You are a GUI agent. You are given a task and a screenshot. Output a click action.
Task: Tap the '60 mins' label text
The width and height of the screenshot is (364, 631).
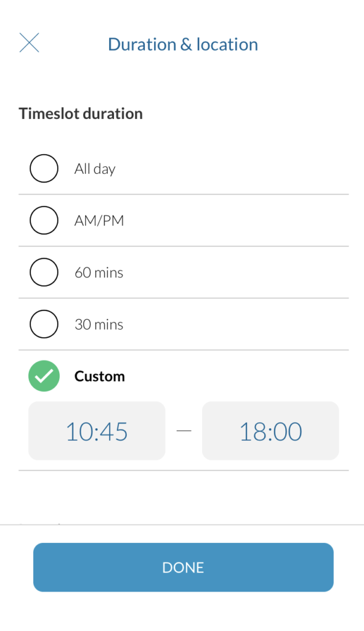[x=99, y=272]
